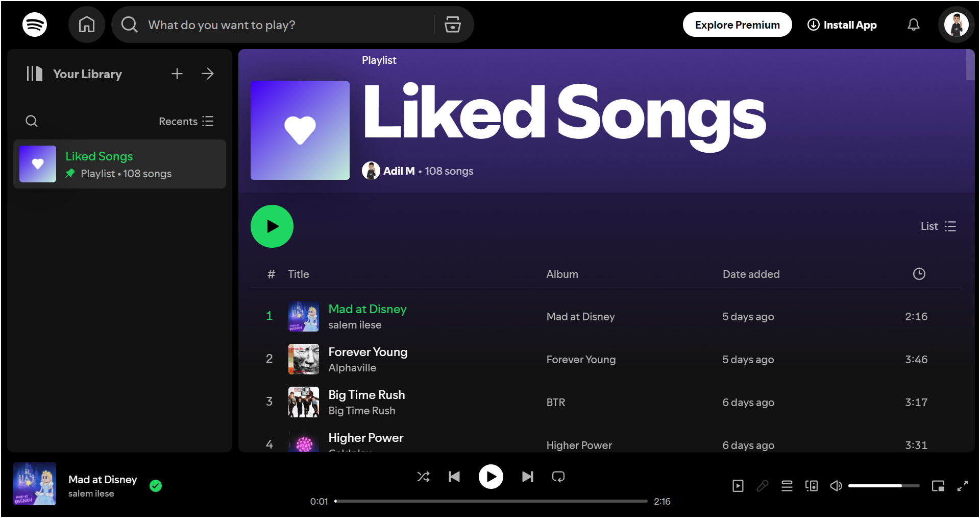
Task: Click duration 3:17 of Big Time Rush
Action: coord(916,403)
